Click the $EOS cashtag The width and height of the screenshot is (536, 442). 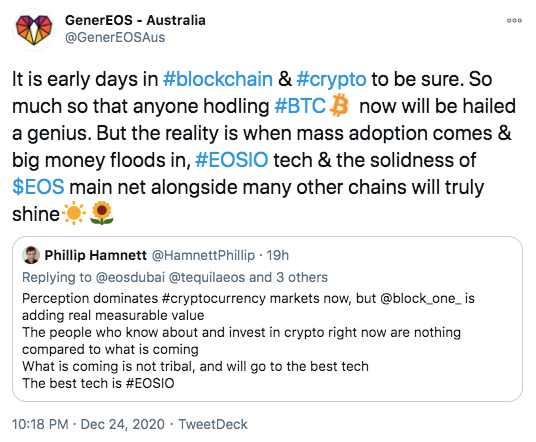point(38,187)
